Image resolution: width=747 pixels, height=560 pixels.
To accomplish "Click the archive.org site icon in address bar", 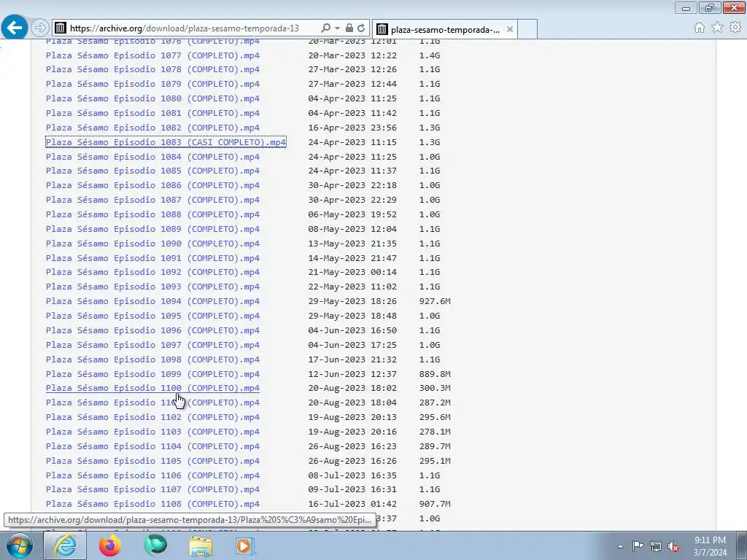I will pos(60,28).
